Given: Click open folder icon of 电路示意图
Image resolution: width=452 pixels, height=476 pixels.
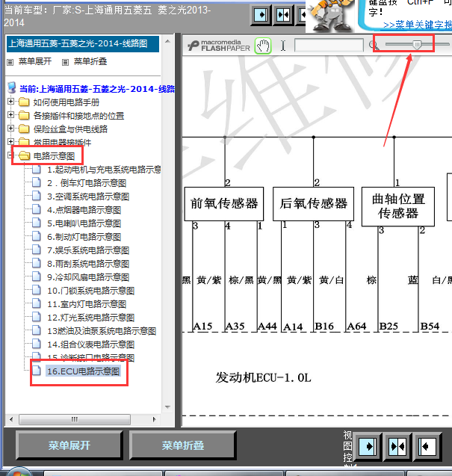Looking at the screenshot, I should (25, 155).
